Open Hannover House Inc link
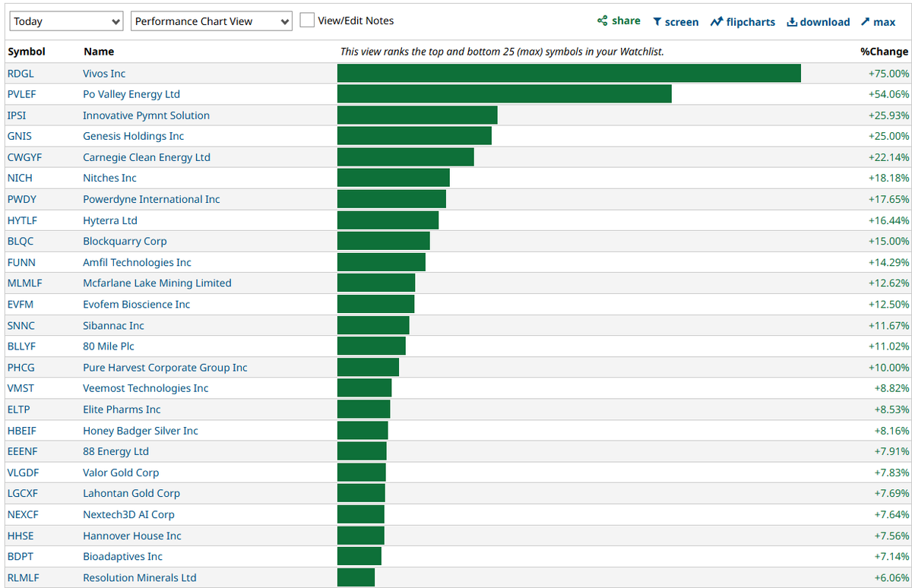 [132, 535]
